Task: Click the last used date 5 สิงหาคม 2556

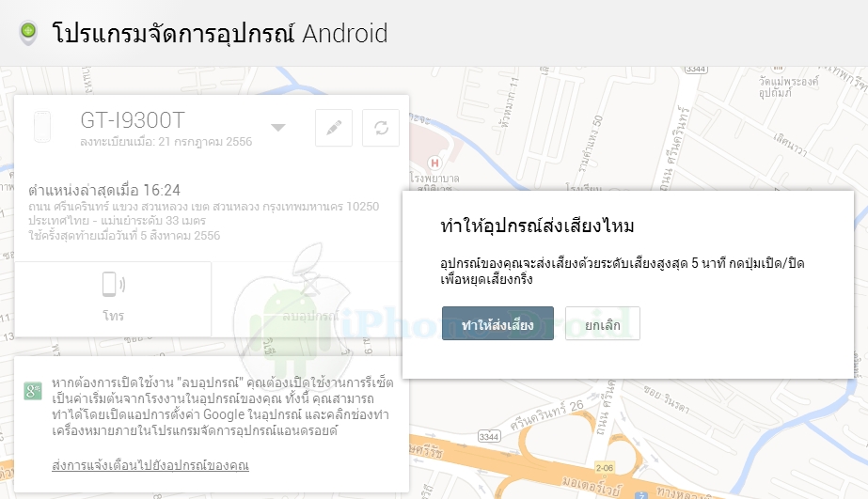Action: (x=180, y=236)
